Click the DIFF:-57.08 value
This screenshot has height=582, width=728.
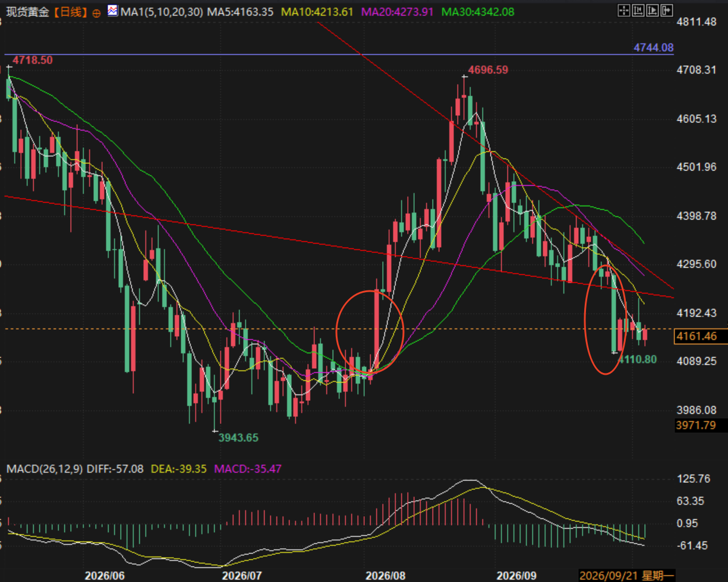pos(115,469)
